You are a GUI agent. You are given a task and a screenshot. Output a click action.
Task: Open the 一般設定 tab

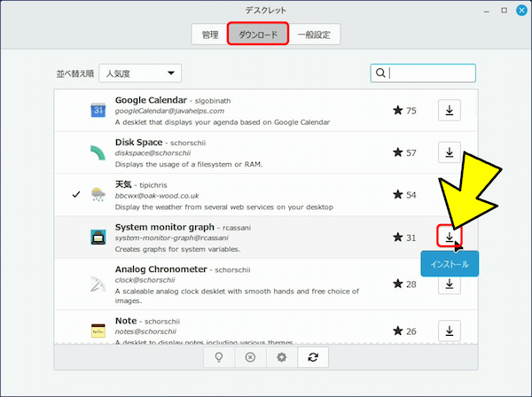[314, 35]
